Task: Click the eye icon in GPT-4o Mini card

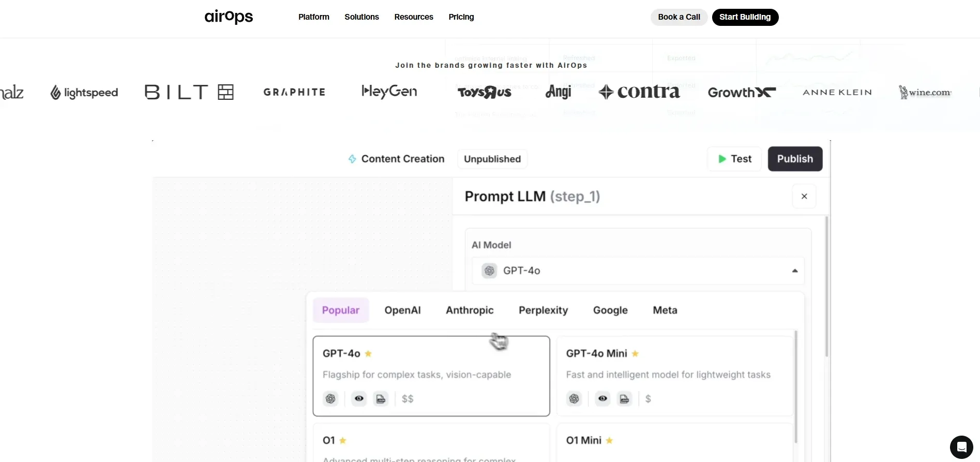Action: [602, 399]
